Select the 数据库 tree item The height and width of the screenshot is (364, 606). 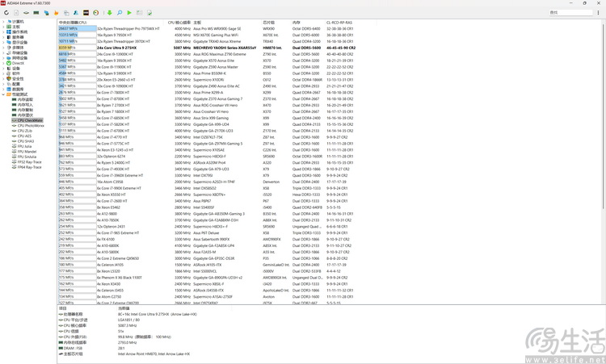(x=15, y=89)
